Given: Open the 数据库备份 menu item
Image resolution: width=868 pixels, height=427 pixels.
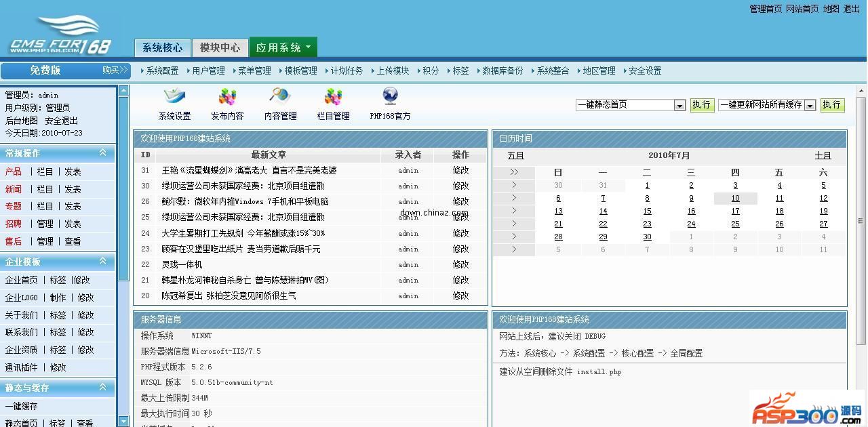Looking at the screenshot, I should [502, 70].
